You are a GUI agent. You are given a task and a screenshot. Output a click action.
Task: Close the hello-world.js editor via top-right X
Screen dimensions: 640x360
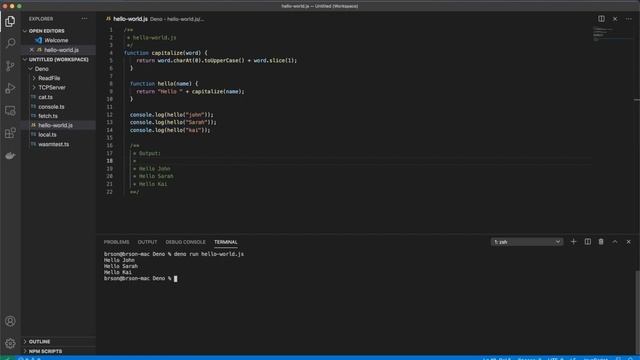615,19
